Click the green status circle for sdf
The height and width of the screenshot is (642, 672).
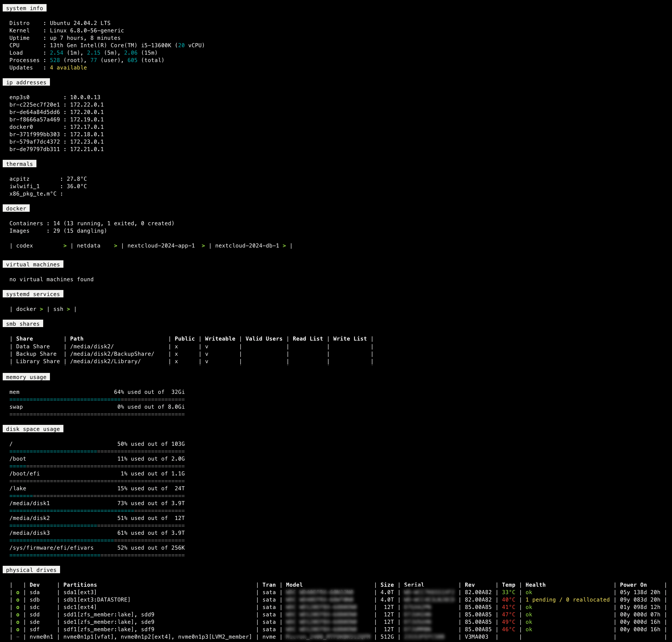[18, 629]
